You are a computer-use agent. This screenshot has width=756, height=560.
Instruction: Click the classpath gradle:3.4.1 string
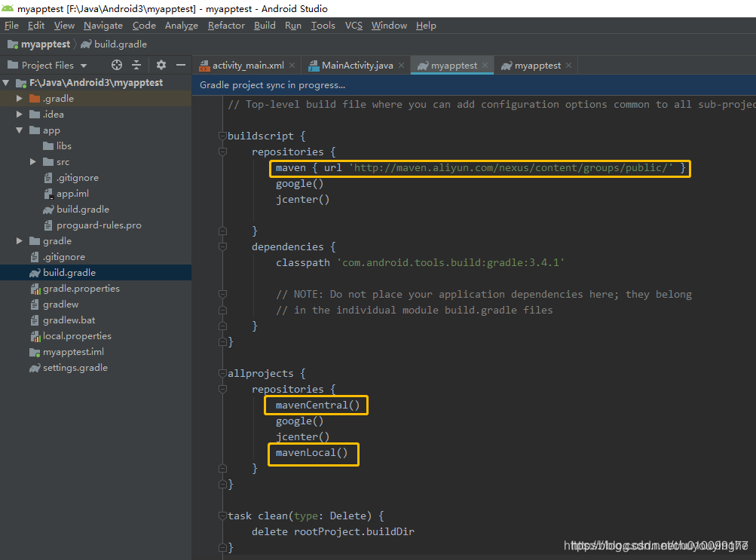point(451,262)
